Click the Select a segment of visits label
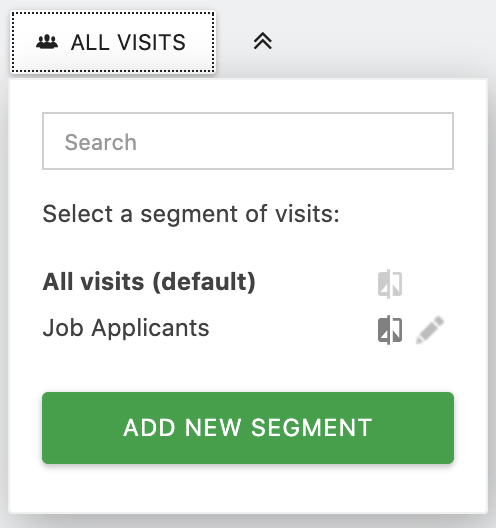The image size is (496, 528). pos(191,214)
